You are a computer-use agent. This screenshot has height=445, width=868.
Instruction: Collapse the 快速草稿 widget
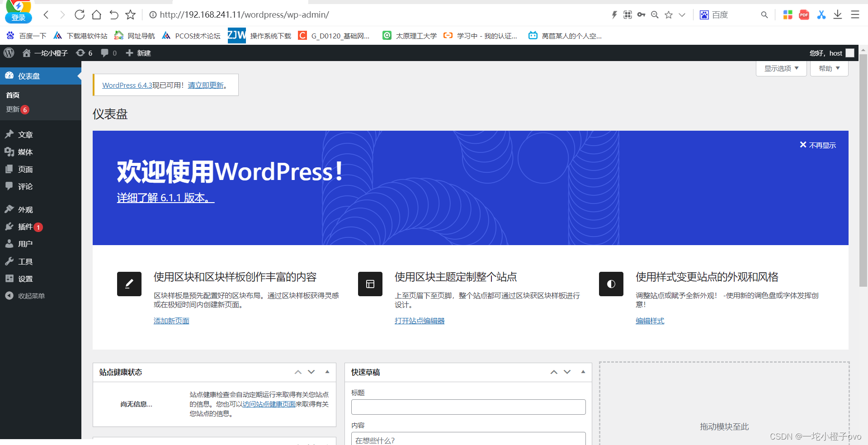coord(583,372)
